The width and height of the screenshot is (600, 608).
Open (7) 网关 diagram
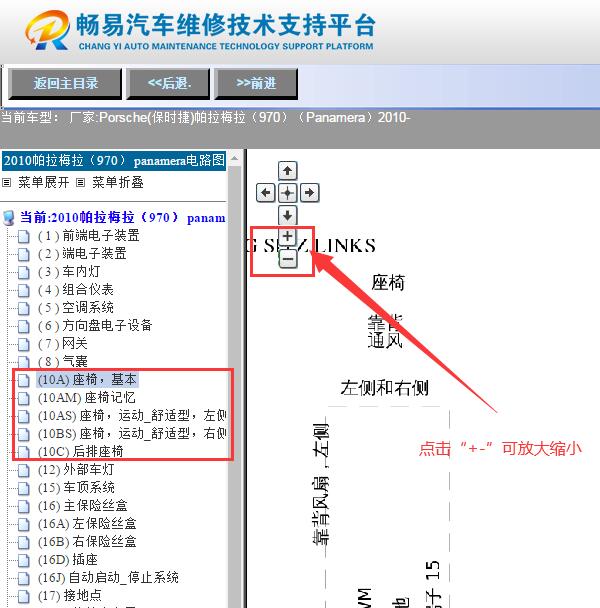click(x=63, y=344)
